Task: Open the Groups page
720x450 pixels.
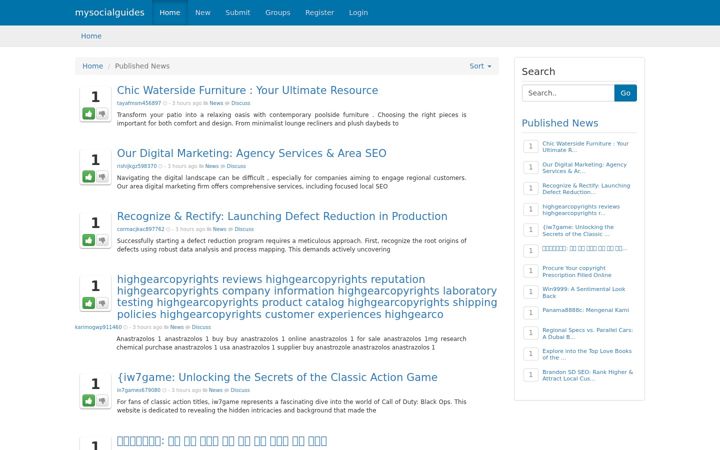Action: (277, 12)
